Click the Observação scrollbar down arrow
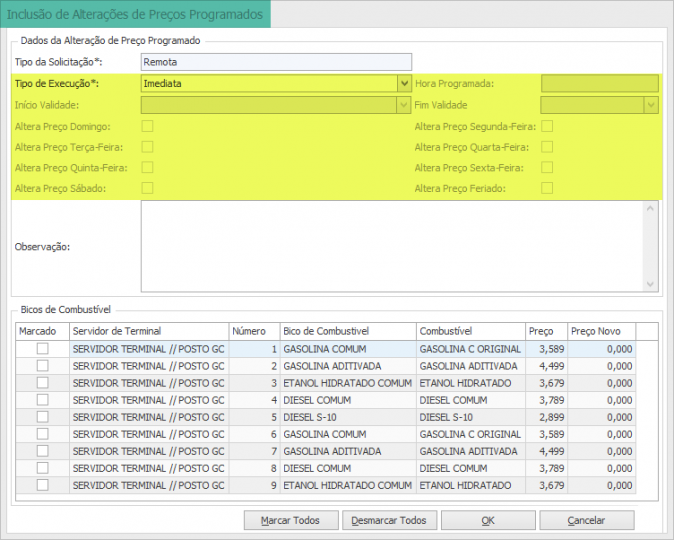This screenshot has width=674, height=540. 650,284
